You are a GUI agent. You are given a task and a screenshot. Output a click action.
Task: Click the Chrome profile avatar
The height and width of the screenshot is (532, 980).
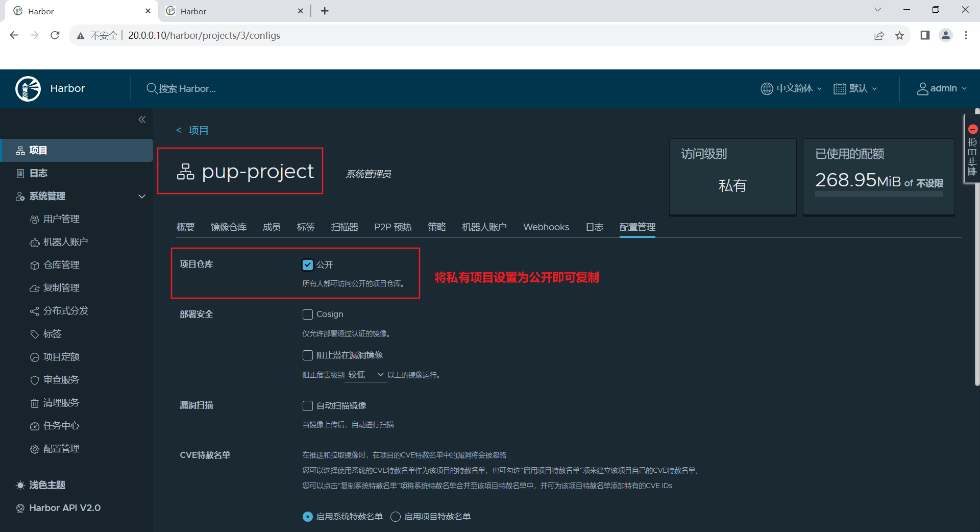(946, 35)
